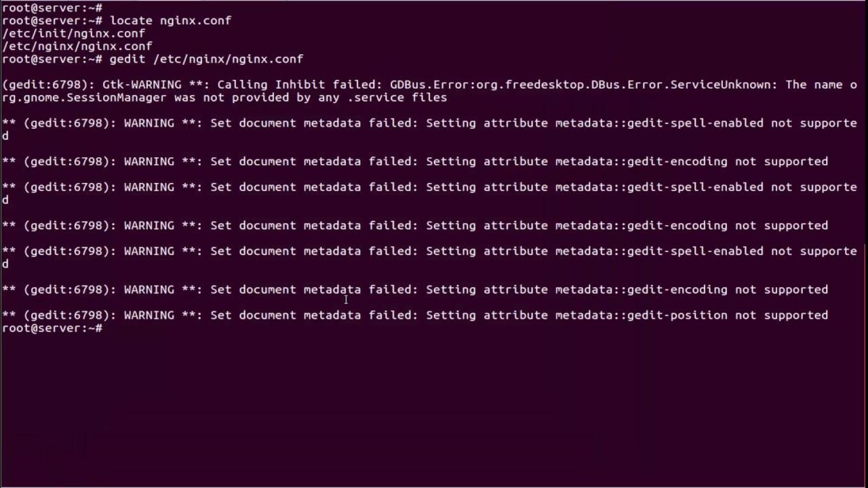This screenshot has width=868, height=488.
Task: Click the gedit /etc/nginx/nginx.conf command
Action: coord(206,59)
